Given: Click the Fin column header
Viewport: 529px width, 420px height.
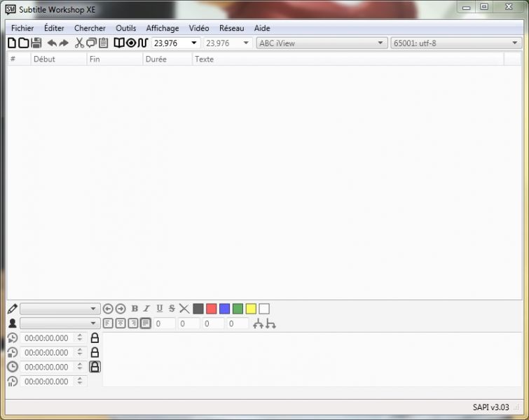Looking at the screenshot, I should coord(115,59).
